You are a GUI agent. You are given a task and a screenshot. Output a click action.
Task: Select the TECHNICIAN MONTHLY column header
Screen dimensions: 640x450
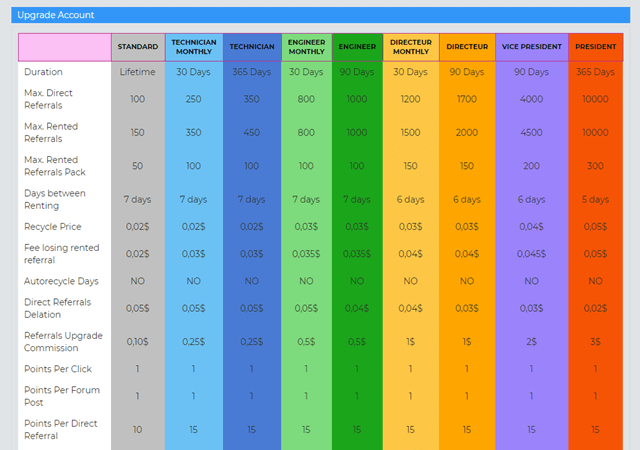(194, 47)
